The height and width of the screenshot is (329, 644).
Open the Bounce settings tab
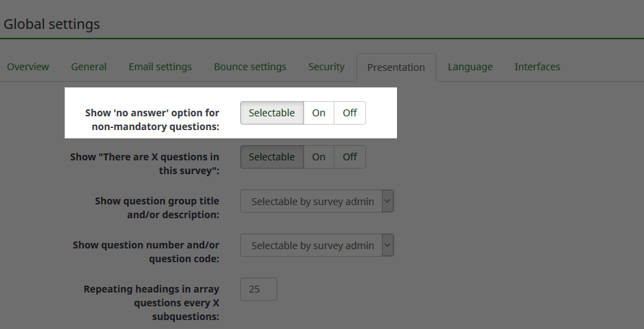pos(250,67)
